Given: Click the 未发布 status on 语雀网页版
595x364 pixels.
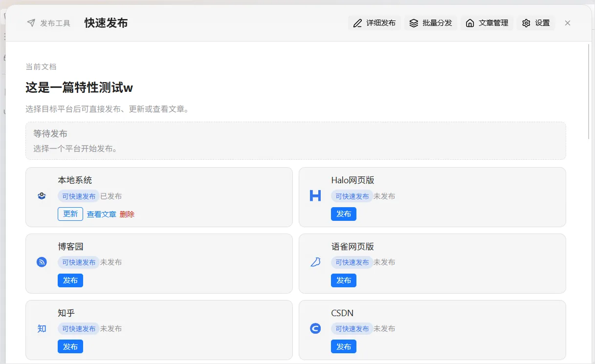Looking at the screenshot, I should (x=384, y=262).
